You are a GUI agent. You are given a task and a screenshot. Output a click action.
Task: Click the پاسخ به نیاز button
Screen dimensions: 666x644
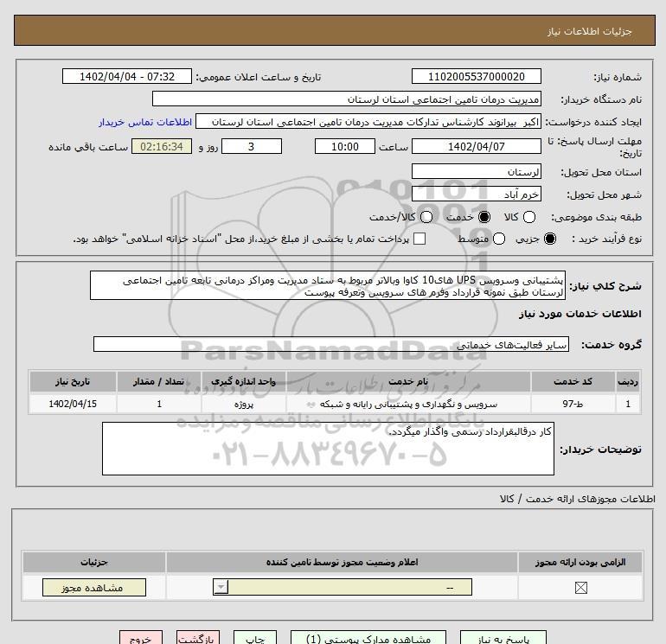[503, 638]
